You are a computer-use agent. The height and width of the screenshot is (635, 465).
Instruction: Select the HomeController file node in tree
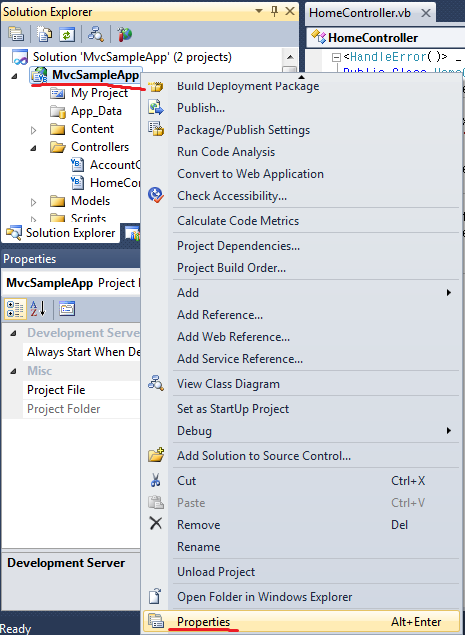[x=115, y=183]
